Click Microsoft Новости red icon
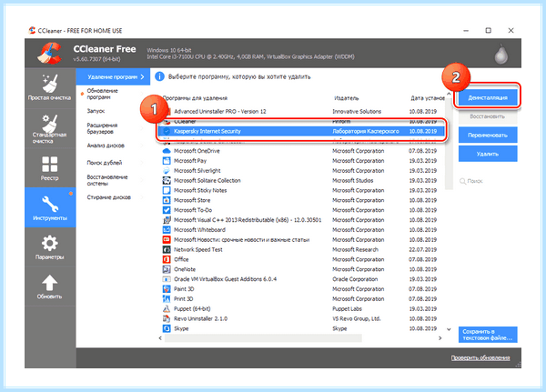Screen dimensions: 546x392 [x=167, y=239]
